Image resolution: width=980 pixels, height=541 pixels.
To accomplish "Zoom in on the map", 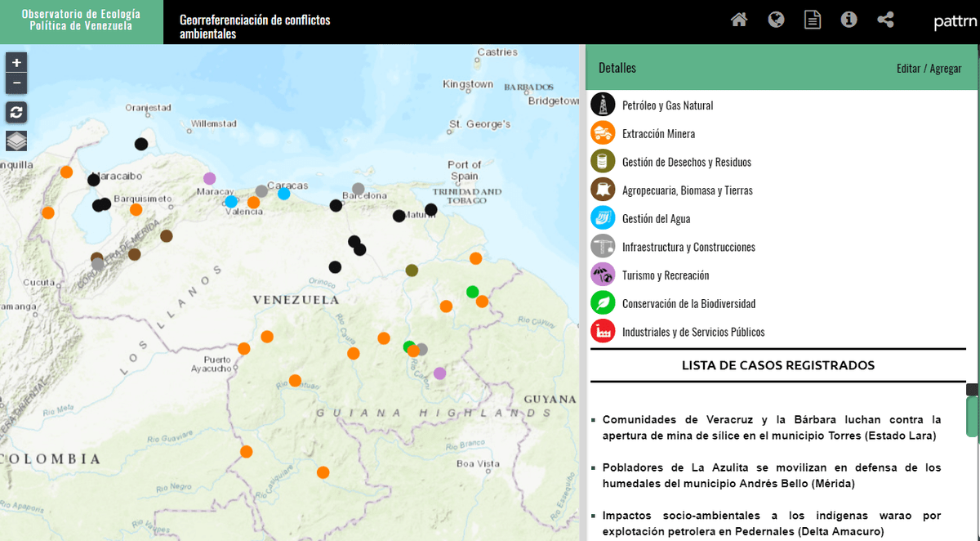I will pyautogui.click(x=16, y=62).
